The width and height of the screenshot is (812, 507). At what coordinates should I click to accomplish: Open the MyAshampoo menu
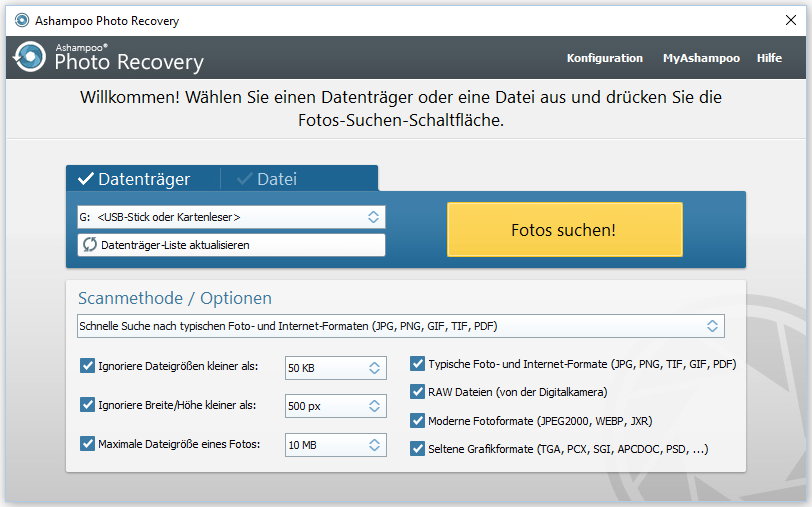pos(701,58)
